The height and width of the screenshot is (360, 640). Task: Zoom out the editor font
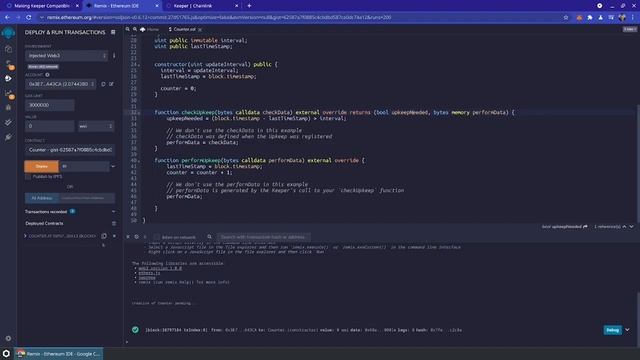tap(128, 29)
